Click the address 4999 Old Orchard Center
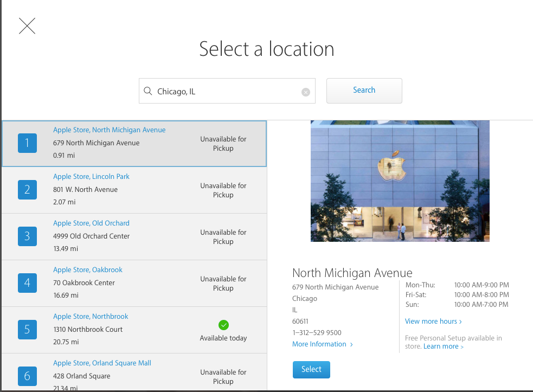Image resolution: width=533 pixels, height=392 pixels. coord(92,236)
